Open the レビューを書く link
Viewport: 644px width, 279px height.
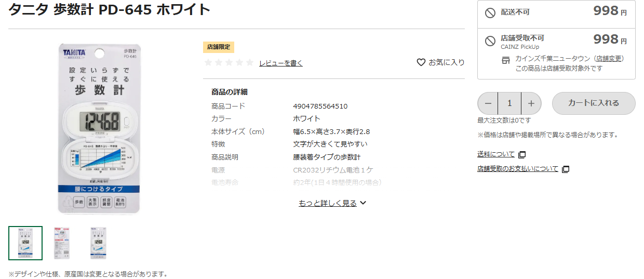(280, 63)
